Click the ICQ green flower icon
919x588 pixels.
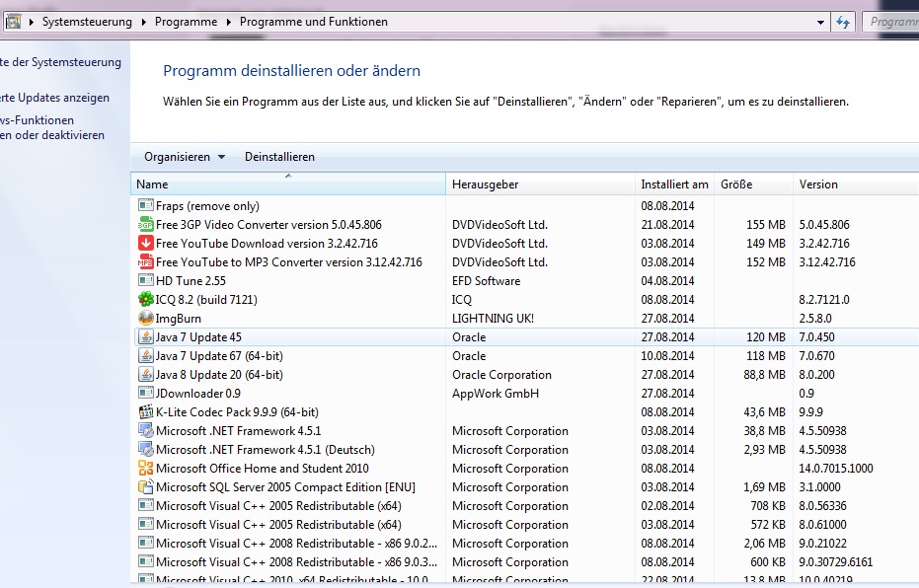pyautogui.click(x=145, y=299)
